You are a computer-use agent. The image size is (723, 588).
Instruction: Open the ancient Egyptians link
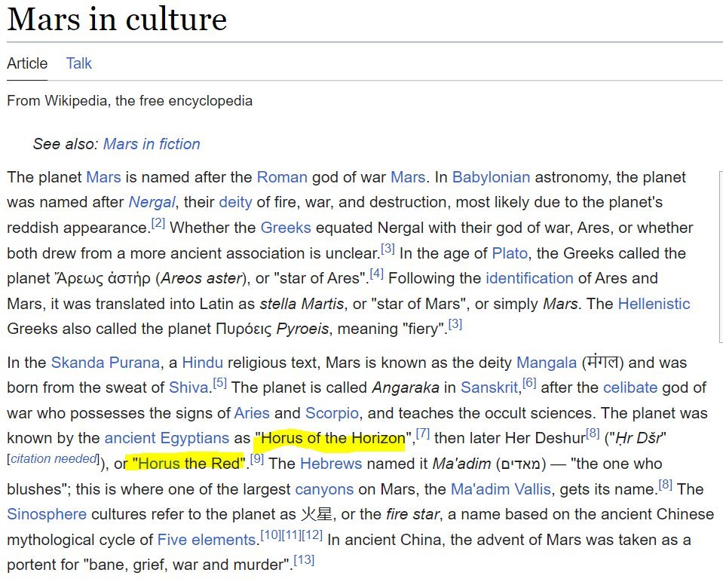(x=167, y=438)
